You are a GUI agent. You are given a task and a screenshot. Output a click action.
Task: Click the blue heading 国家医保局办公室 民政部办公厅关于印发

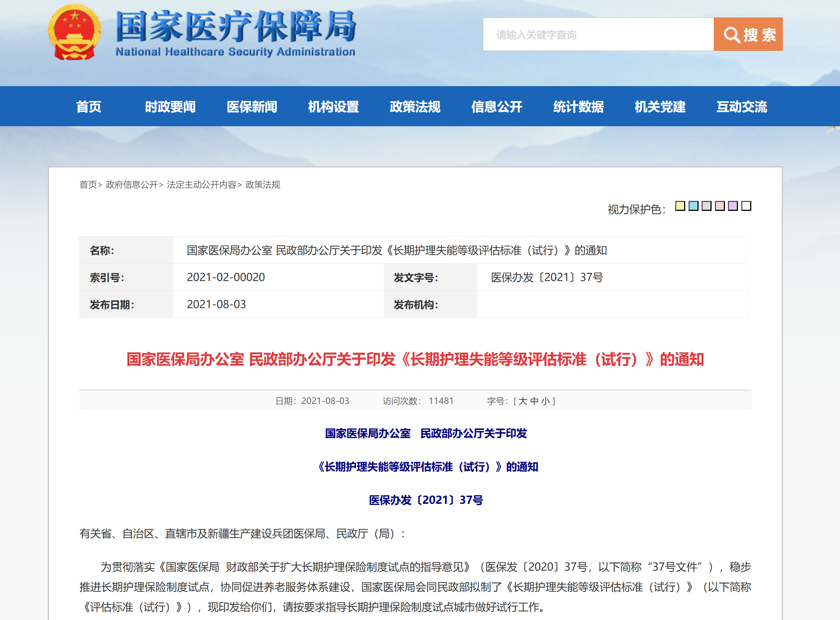pyautogui.click(x=426, y=433)
